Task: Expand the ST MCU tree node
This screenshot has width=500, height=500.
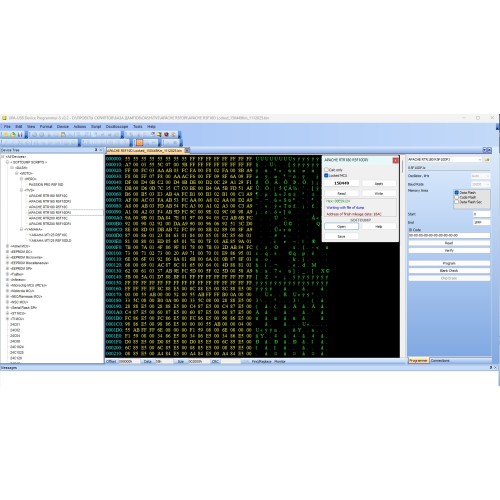Action: point(8,313)
